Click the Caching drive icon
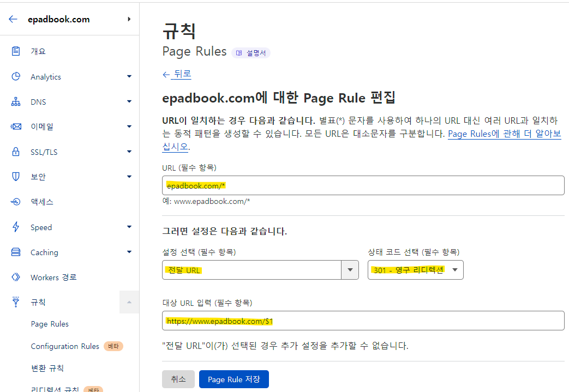This screenshot has width=569, height=392. click(x=16, y=252)
